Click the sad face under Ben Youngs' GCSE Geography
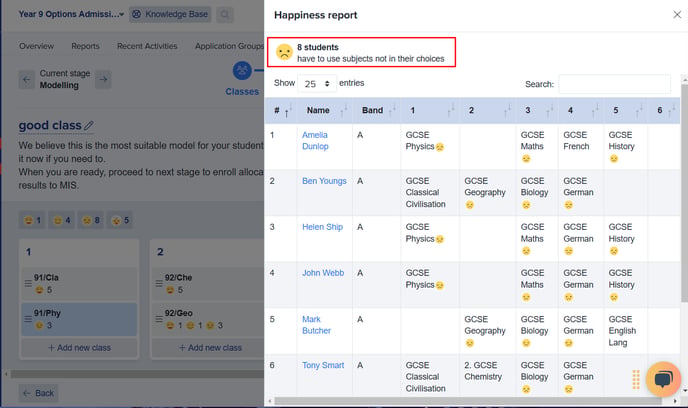 pos(469,205)
